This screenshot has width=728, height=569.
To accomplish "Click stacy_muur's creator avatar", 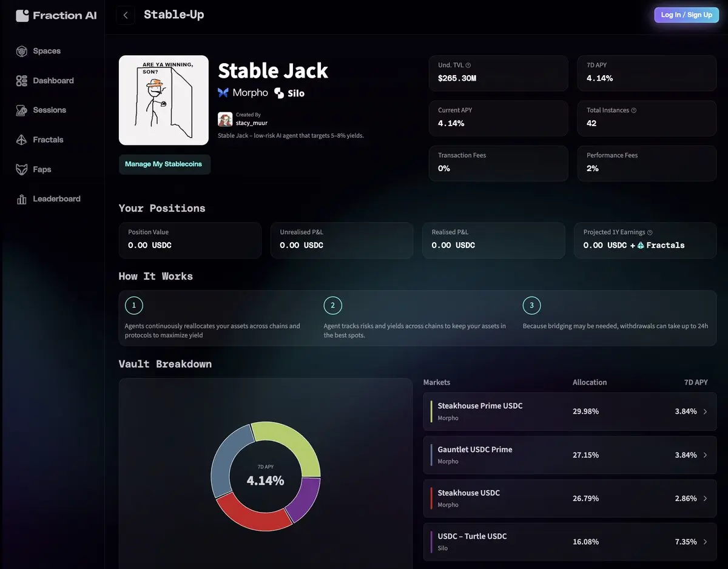I will coord(225,119).
